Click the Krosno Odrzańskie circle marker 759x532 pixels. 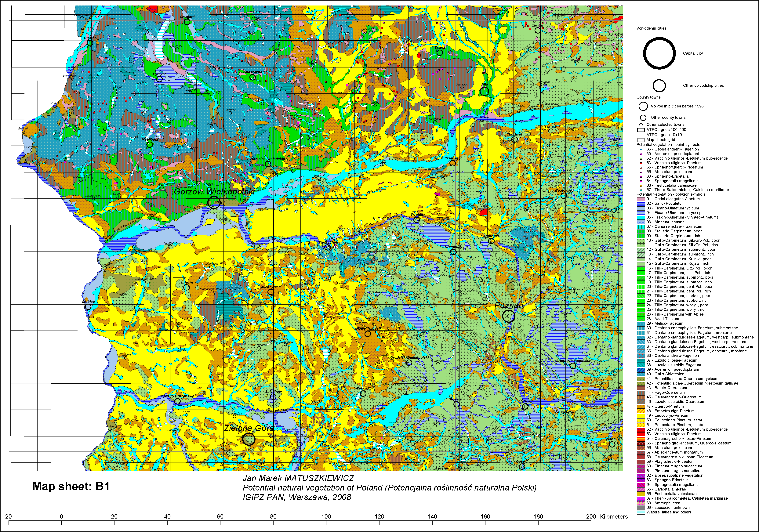click(x=177, y=401)
